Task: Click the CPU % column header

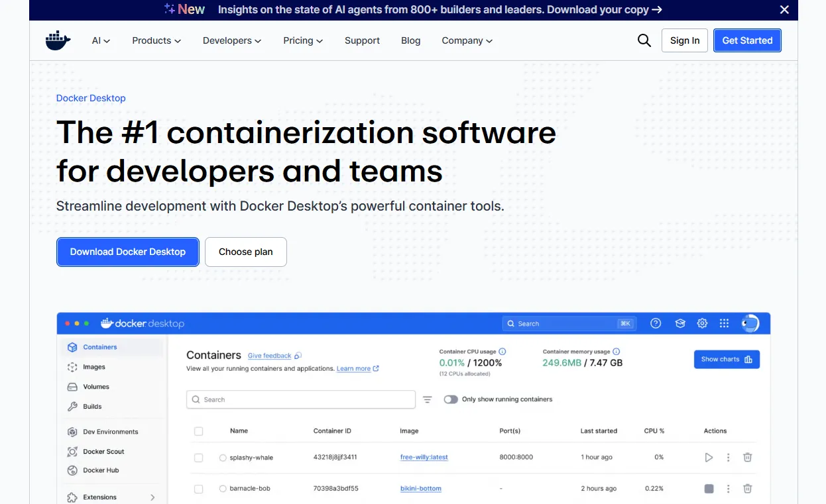Action: click(x=654, y=431)
